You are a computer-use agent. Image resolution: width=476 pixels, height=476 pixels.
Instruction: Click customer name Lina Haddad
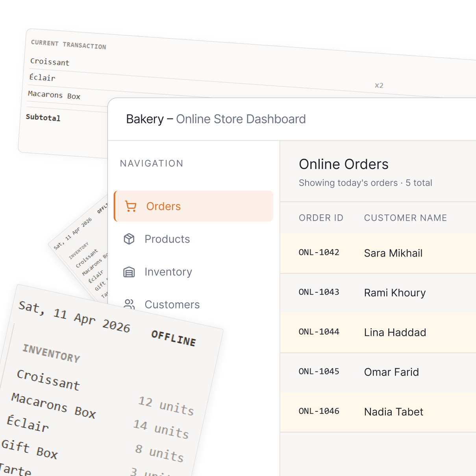point(395,333)
